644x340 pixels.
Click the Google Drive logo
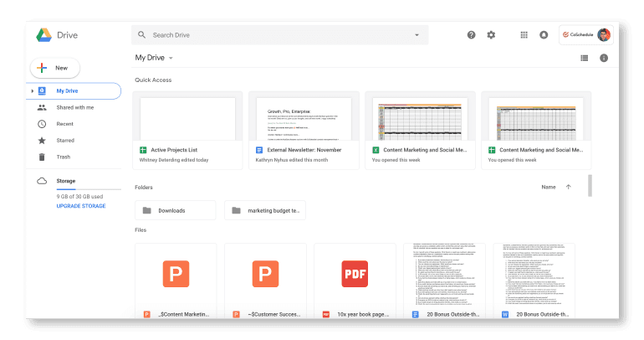click(44, 35)
